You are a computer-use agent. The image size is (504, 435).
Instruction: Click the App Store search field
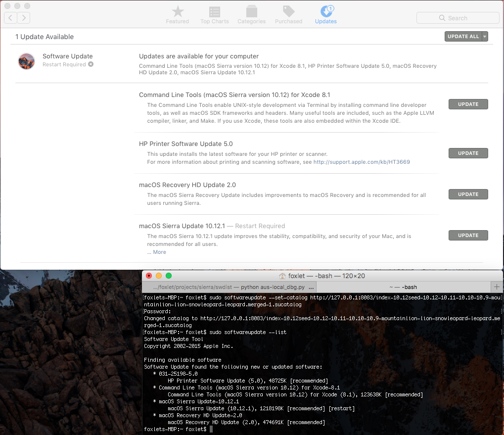tap(458, 18)
